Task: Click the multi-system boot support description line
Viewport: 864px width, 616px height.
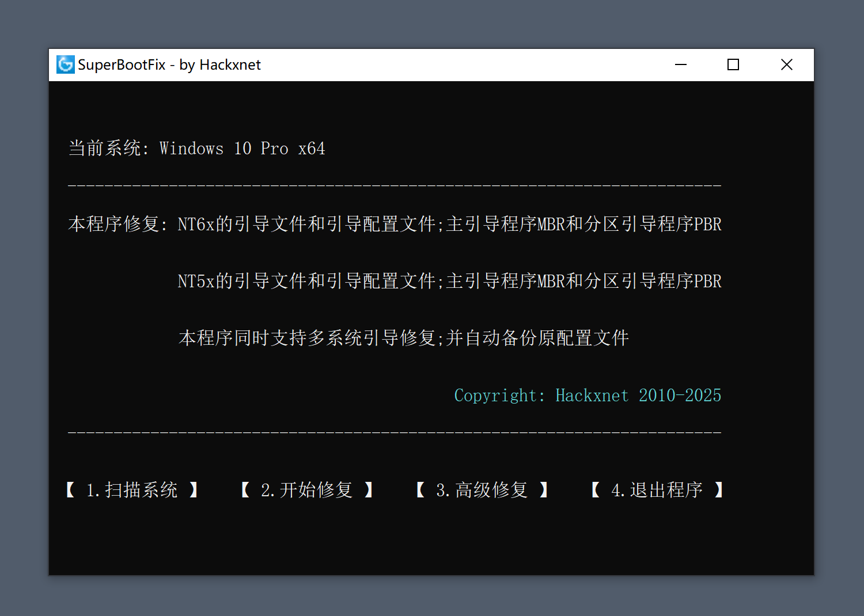Action: click(404, 339)
